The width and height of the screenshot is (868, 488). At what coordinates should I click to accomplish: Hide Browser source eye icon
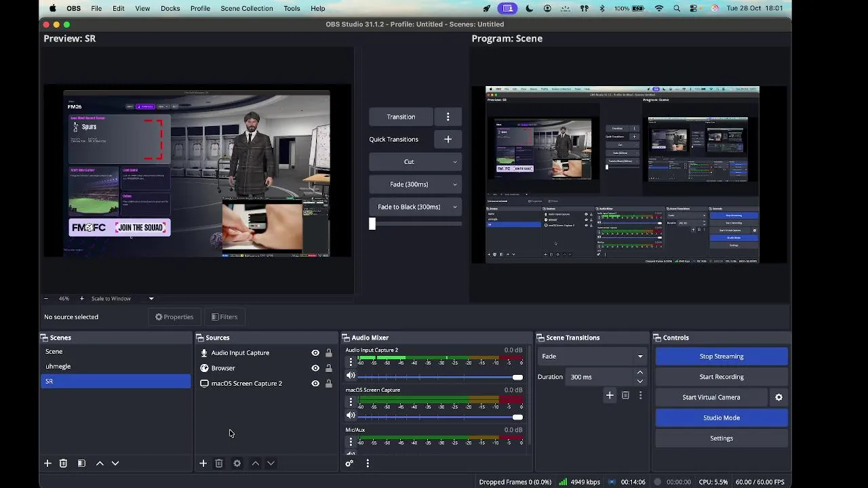point(315,368)
